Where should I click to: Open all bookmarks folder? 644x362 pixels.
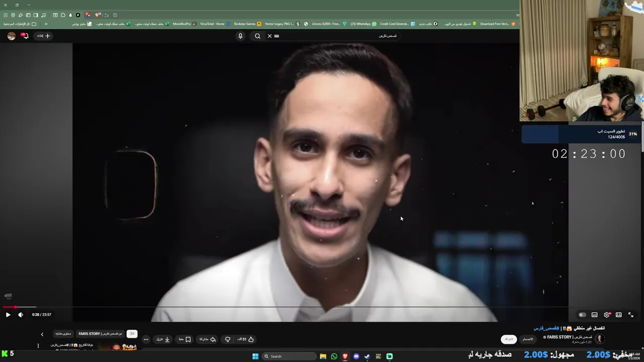[20, 24]
